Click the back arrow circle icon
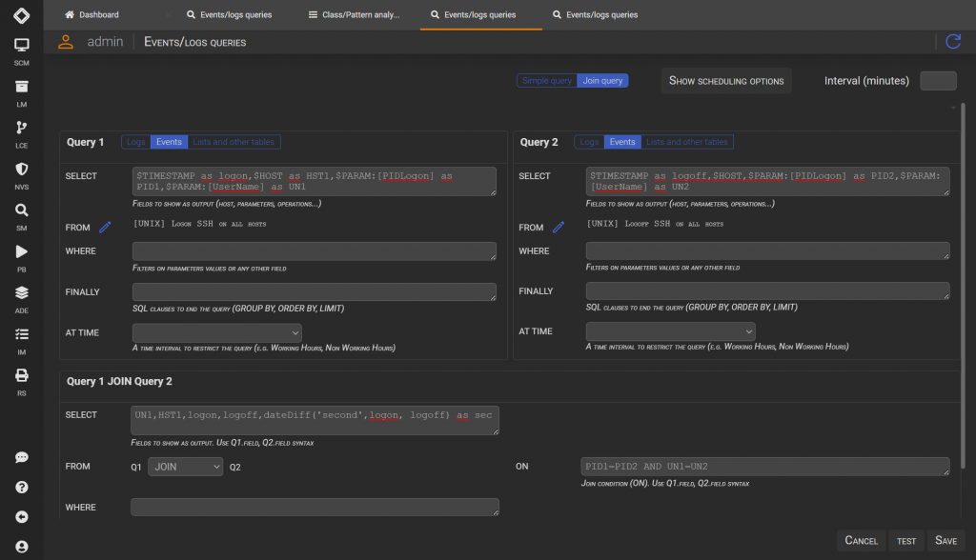Image resolution: width=976 pixels, height=560 pixels. pyautogui.click(x=21, y=517)
